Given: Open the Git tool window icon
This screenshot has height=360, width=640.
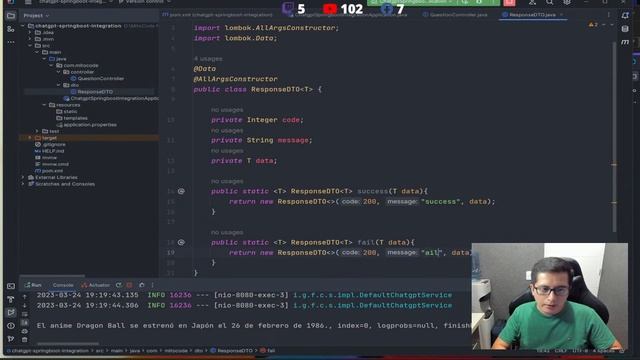Looking at the screenshot, I should click(x=11, y=339).
